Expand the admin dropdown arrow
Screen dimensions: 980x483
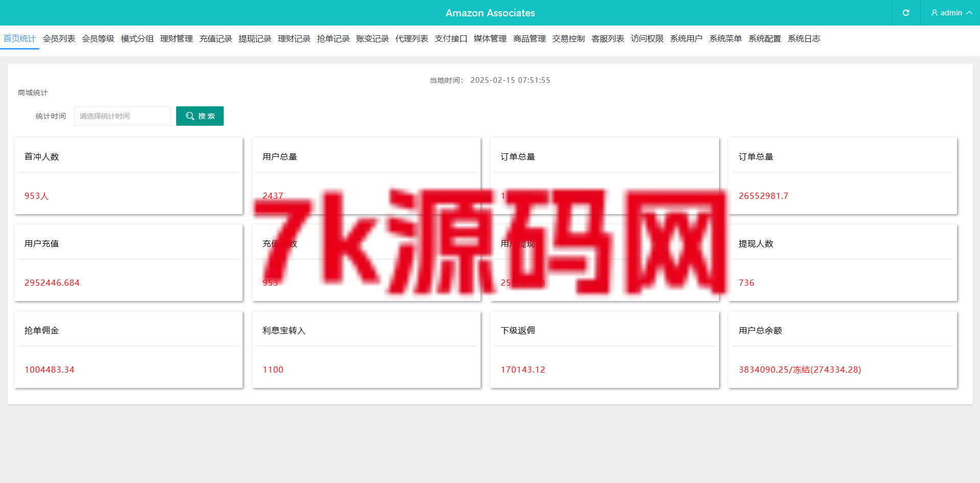pos(969,13)
